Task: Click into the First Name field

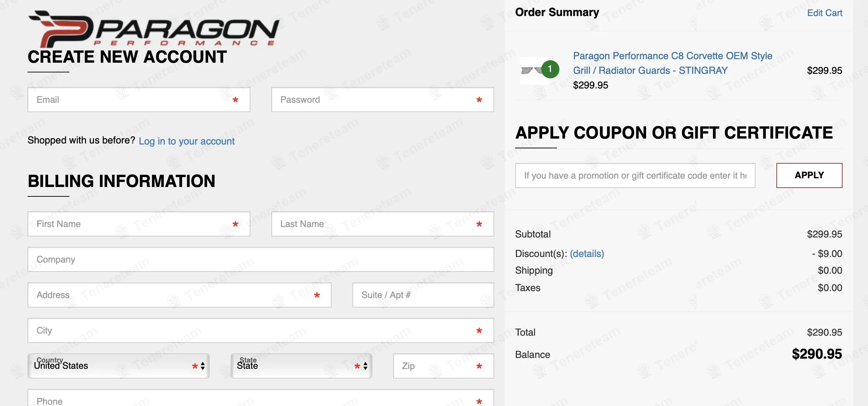Action: coord(132,224)
